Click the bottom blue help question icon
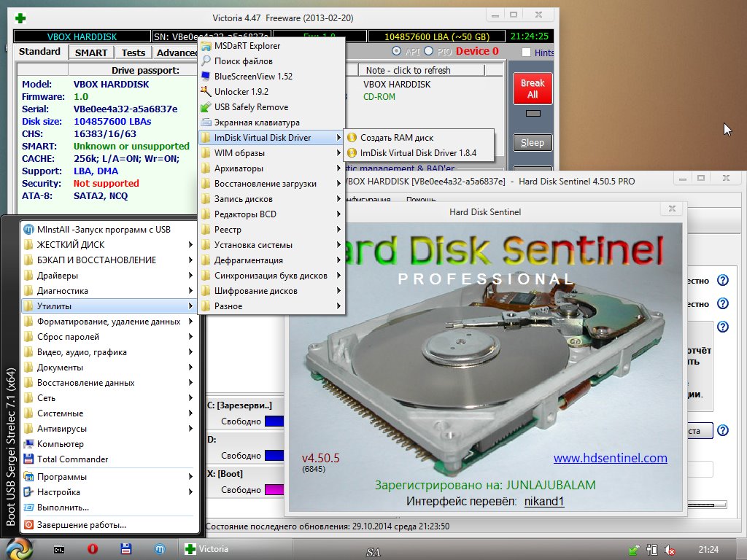Viewport: 747px width, 560px height. pyautogui.click(x=723, y=430)
